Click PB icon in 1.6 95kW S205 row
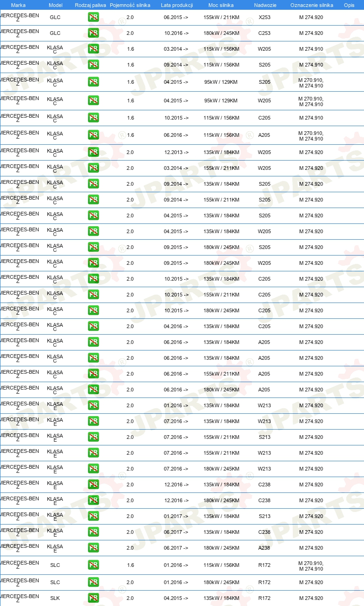 (93, 82)
